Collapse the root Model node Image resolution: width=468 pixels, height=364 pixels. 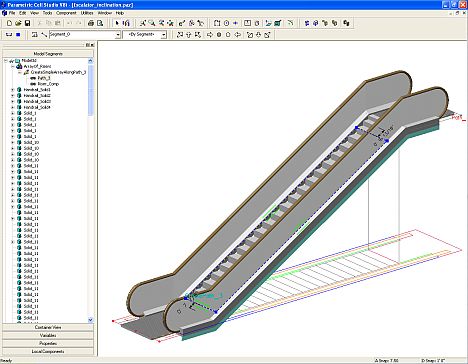[x=6, y=61]
